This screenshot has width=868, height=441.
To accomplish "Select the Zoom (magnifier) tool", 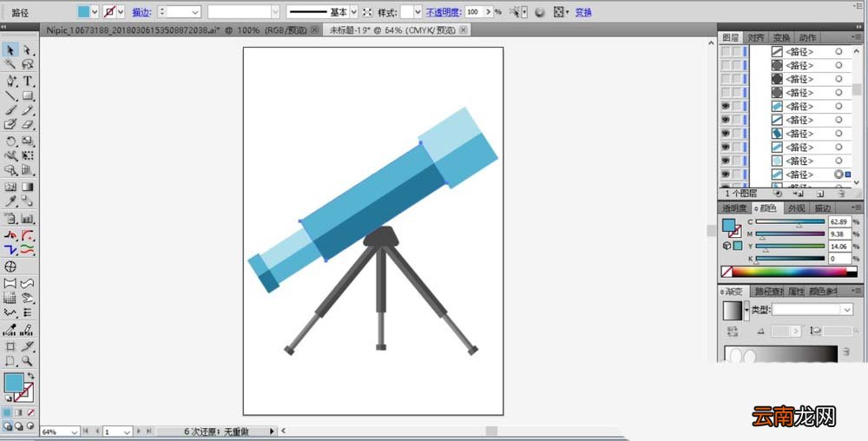I will [x=28, y=361].
